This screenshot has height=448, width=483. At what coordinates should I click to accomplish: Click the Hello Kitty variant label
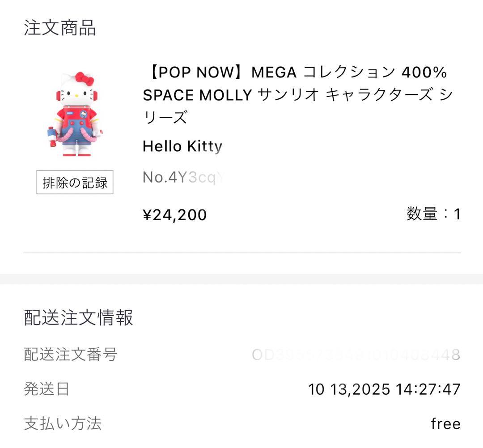(x=181, y=146)
